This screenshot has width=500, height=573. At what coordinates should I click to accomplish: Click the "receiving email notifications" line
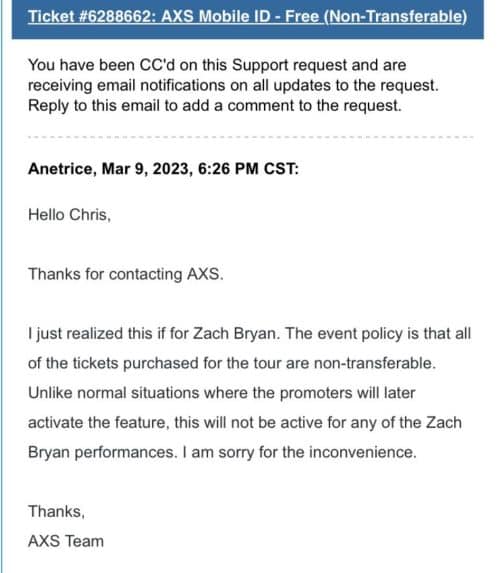(x=233, y=86)
